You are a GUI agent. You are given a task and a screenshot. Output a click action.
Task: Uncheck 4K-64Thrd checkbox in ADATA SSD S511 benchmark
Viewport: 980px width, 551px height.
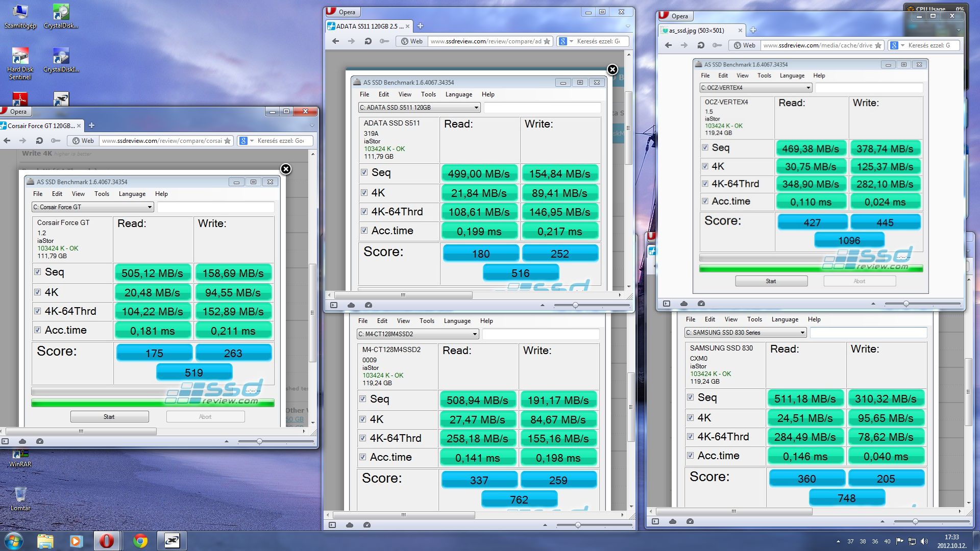pyautogui.click(x=364, y=212)
